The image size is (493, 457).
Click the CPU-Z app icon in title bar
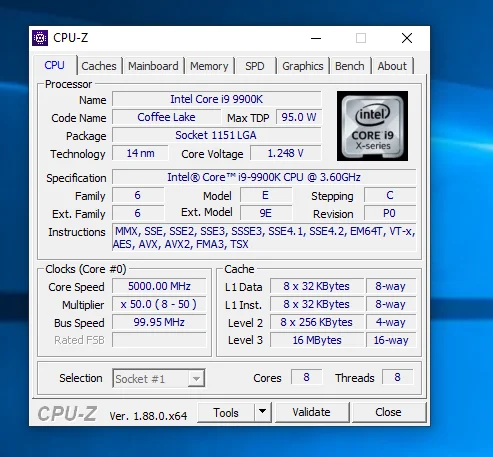[x=40, y=38]
